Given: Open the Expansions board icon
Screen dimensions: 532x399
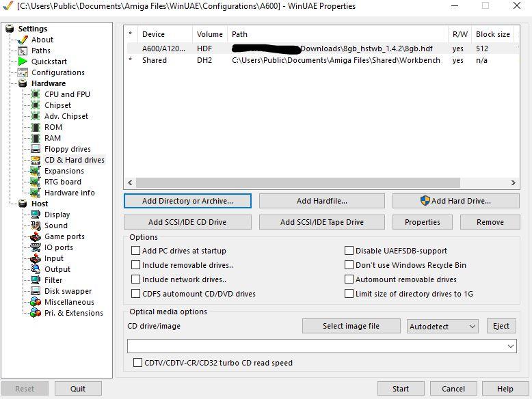Looking at the screenshot, I should 36,171.
